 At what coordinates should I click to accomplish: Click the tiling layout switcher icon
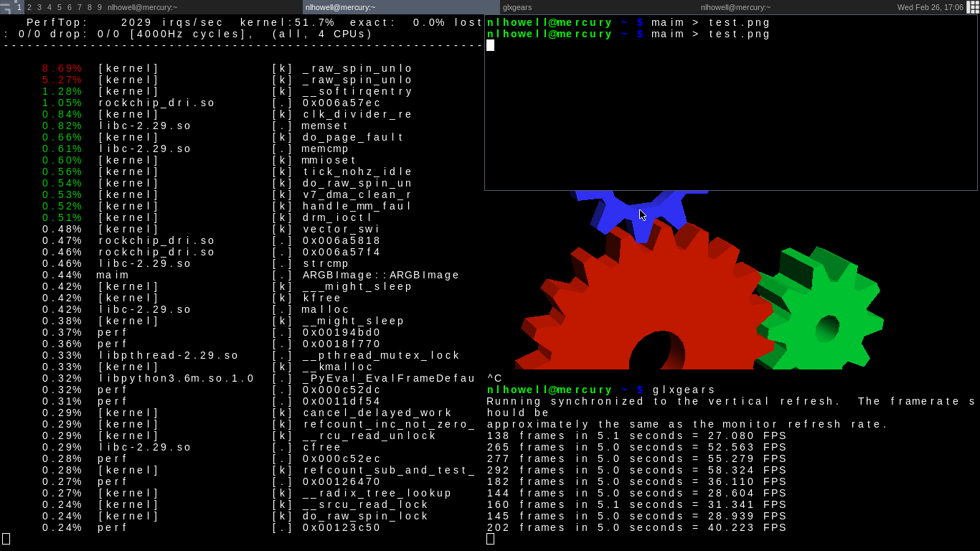click(x=973, y=7)
